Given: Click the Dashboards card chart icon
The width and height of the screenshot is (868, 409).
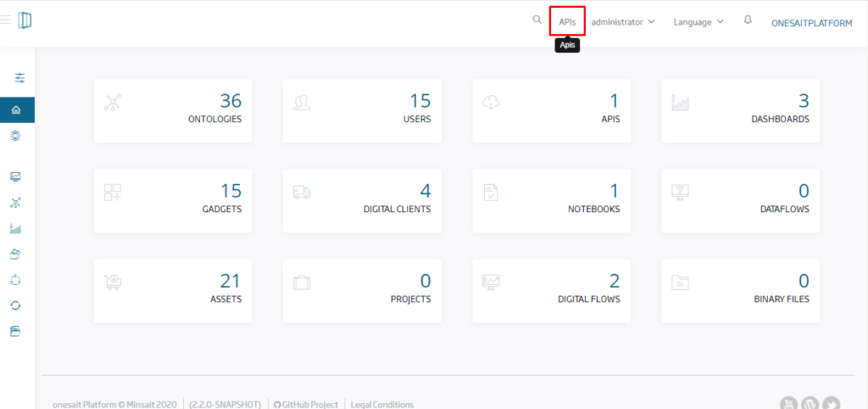Looking at the screenshot, I should coord(681,103).
